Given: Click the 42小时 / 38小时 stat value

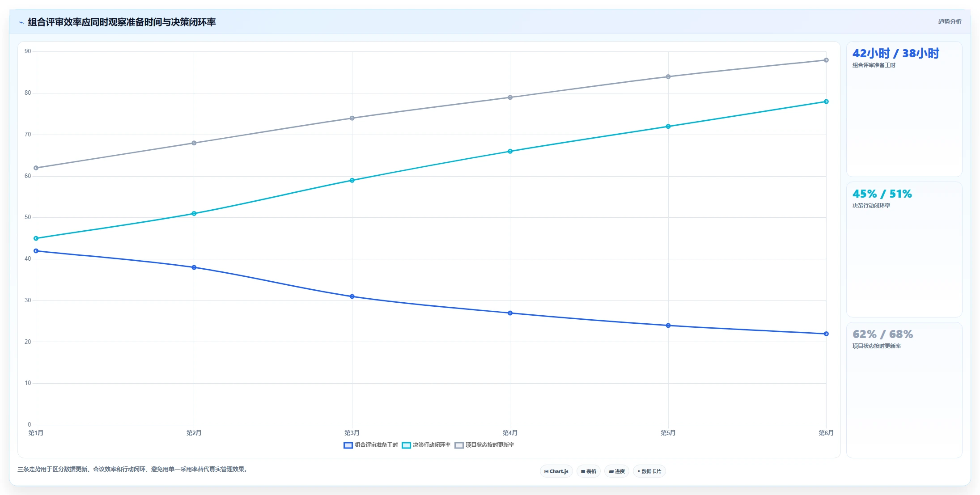Looking at the screenshot, I should [895, 54].
